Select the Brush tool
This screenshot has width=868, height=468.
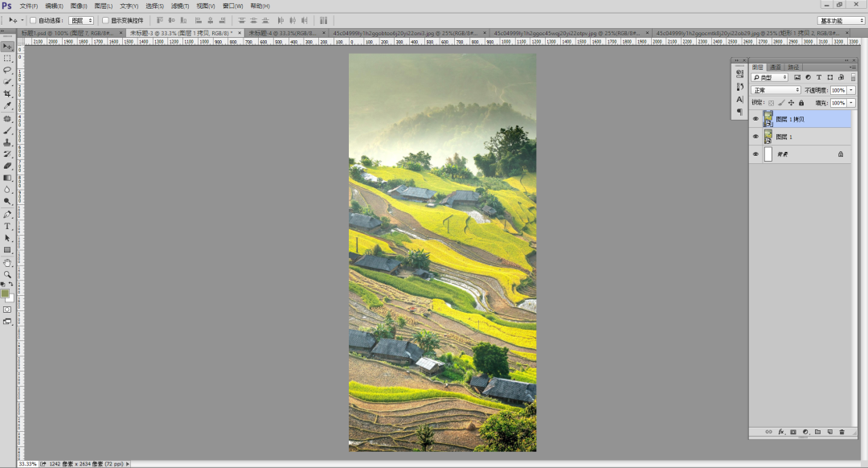[x=7, y=131]
